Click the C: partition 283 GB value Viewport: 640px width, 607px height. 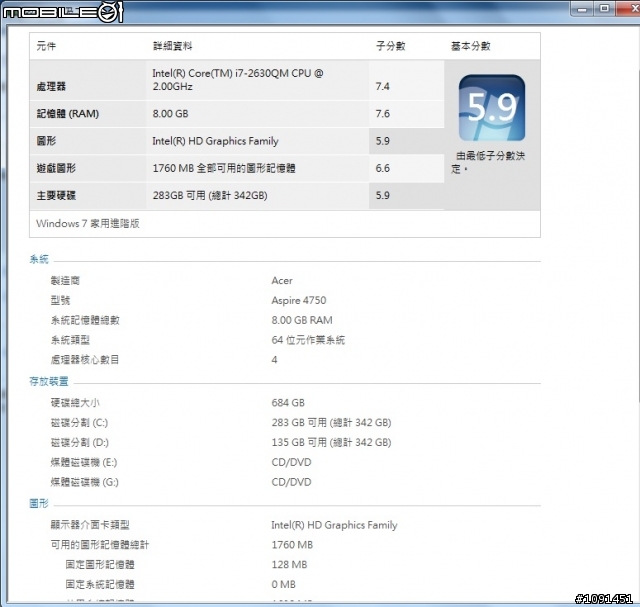click(331, 422)
